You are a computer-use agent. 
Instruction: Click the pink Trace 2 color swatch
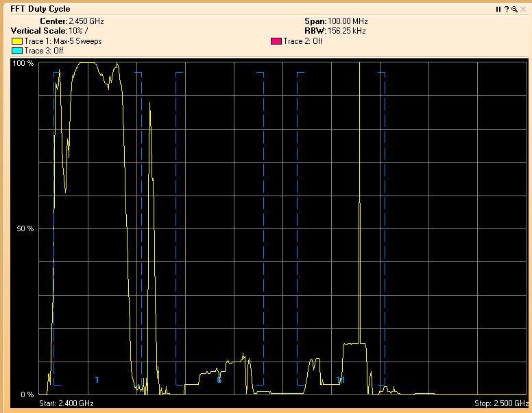click(276, 41)
